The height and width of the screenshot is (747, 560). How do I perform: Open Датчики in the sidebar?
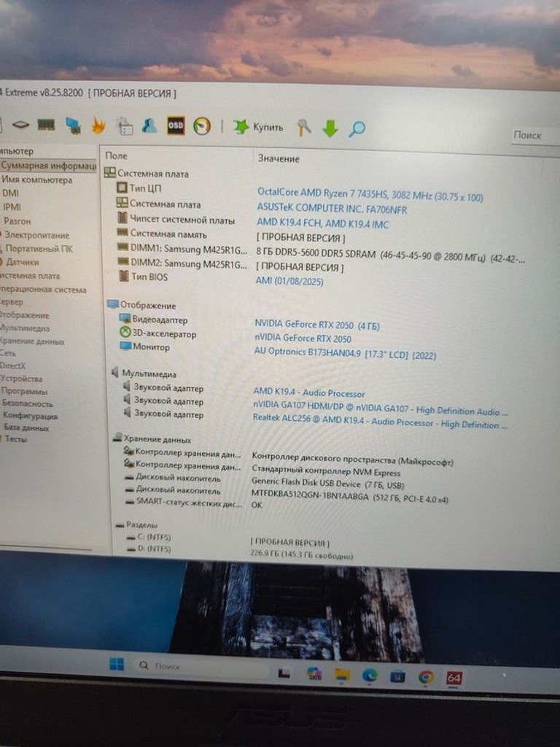tap(22, 262)
